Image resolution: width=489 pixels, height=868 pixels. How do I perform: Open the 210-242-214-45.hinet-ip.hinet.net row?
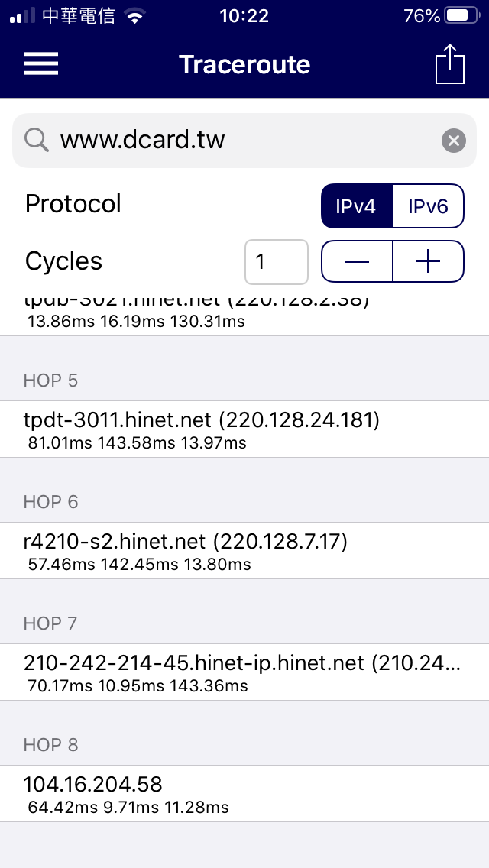click(x=244, y=672)
